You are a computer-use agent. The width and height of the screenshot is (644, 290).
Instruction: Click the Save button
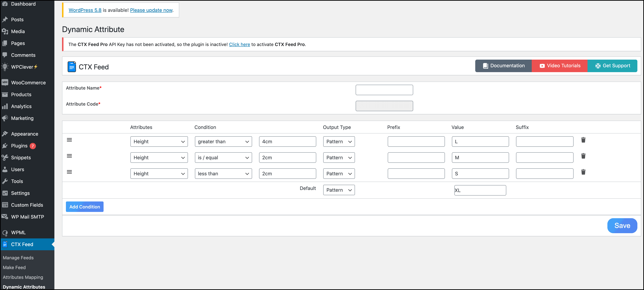click(x=622, y=226)
